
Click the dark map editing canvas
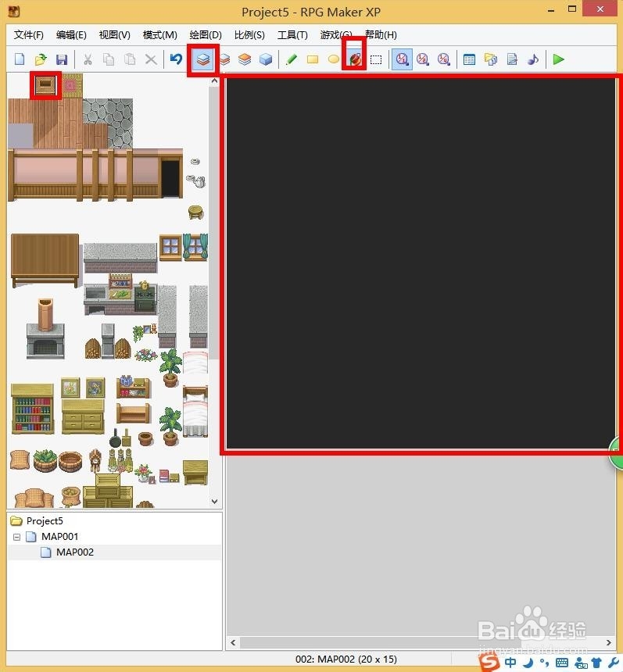[421, 263]
